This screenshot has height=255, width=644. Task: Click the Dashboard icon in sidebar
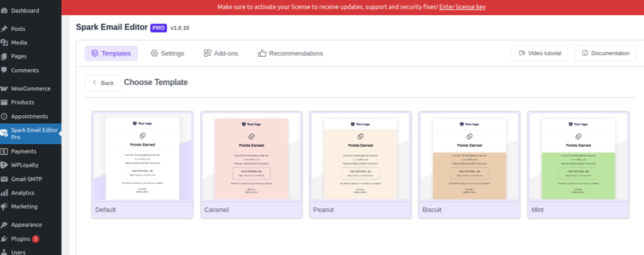pos(4,11)
